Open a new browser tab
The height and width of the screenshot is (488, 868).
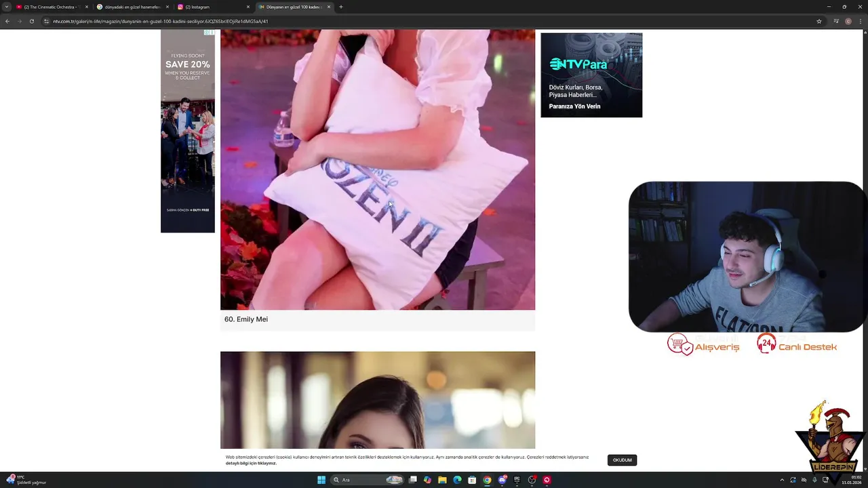click(341, 7)
